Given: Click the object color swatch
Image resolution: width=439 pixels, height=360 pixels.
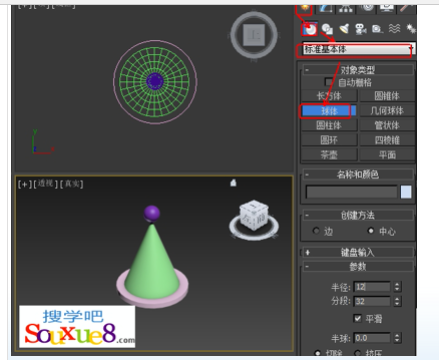Looking at the screenshot, I should pyautogui.click(x=406, y=192).
